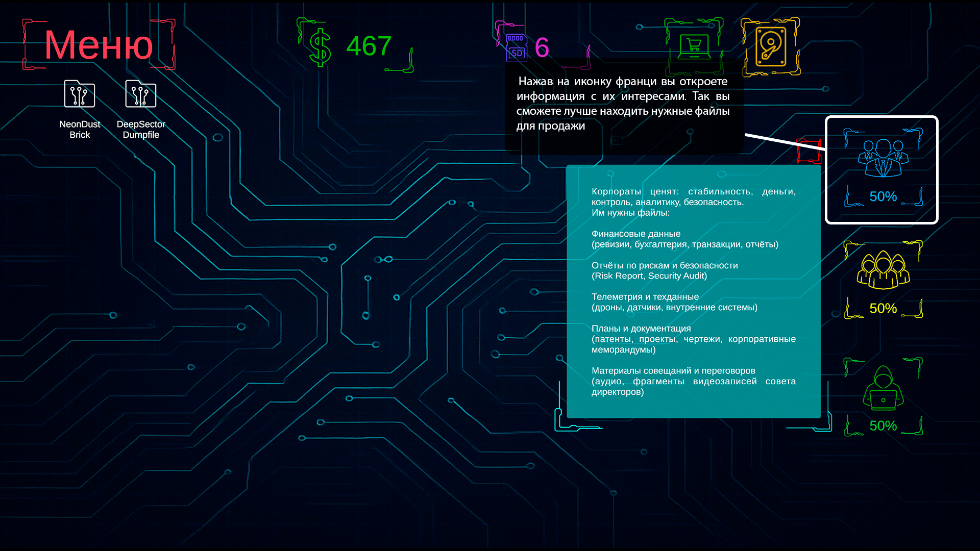
Task: Click the blue 50% reputation value
Action: pyautogui.click(x=883, y=196)
